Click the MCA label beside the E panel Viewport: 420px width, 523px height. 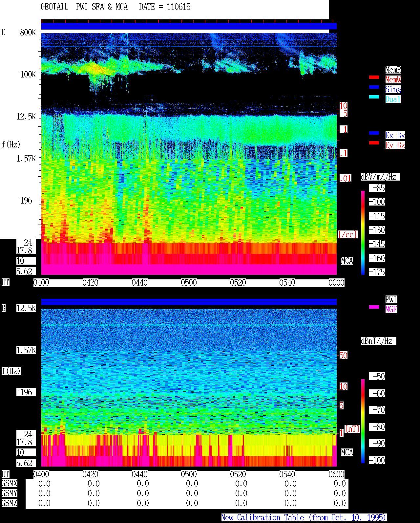click(x=347, y=261)
